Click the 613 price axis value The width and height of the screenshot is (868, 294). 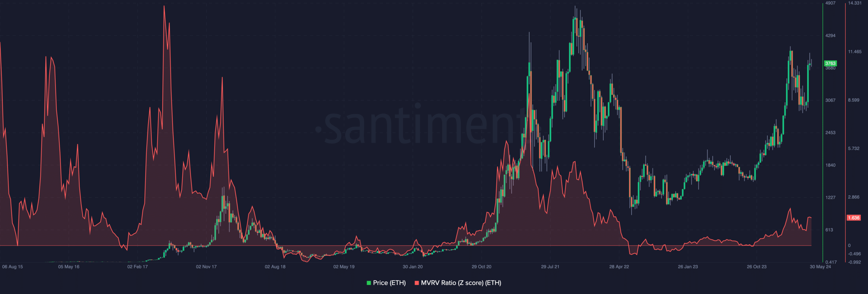829,230
